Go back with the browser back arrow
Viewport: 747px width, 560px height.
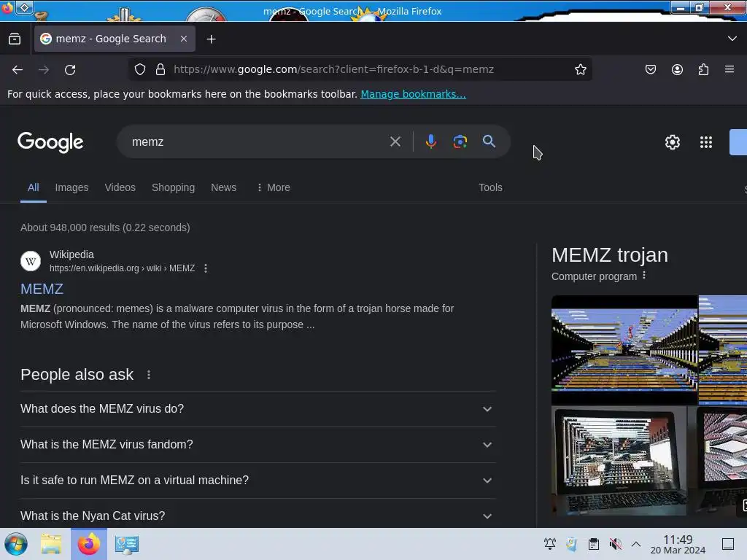[x=18, y=69]
